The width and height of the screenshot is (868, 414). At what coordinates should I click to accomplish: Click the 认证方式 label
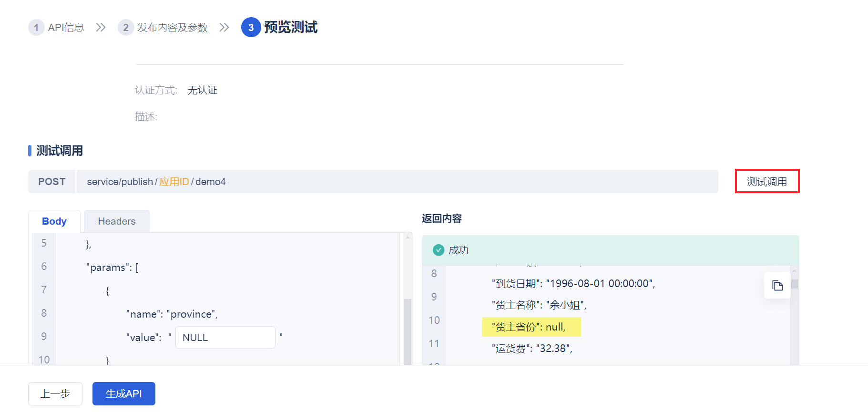click(x=156, y=90)
